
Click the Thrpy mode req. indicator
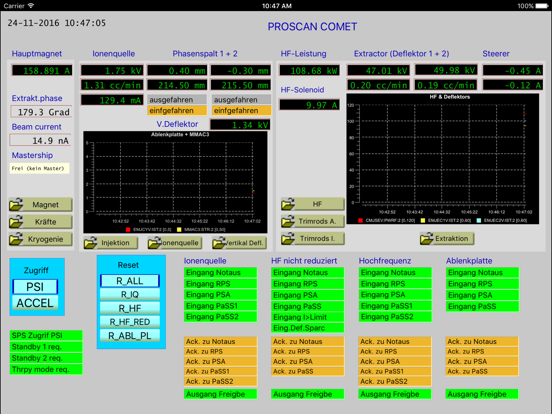pyautogui.click(x=46, y=369)
